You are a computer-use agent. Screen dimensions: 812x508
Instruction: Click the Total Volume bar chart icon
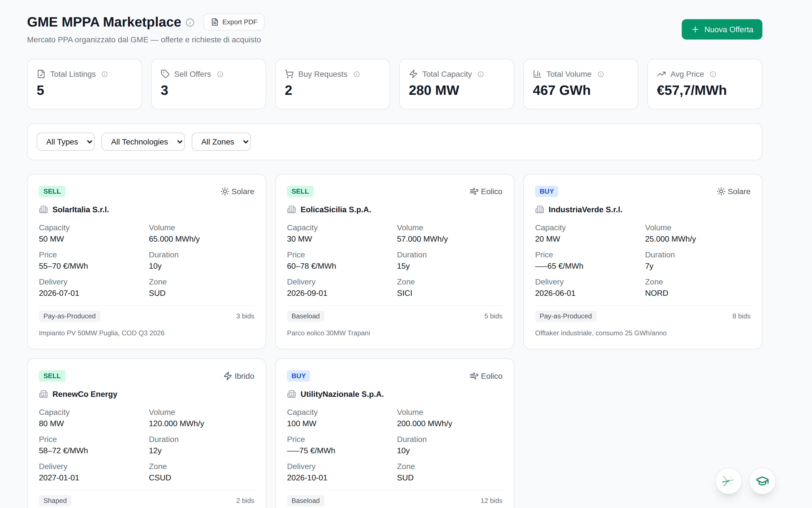click(x=537, y=74)
